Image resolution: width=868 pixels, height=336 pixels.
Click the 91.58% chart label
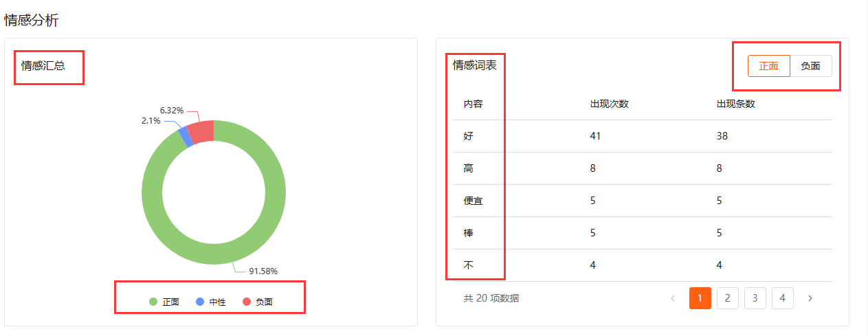(x=263, y=271)
